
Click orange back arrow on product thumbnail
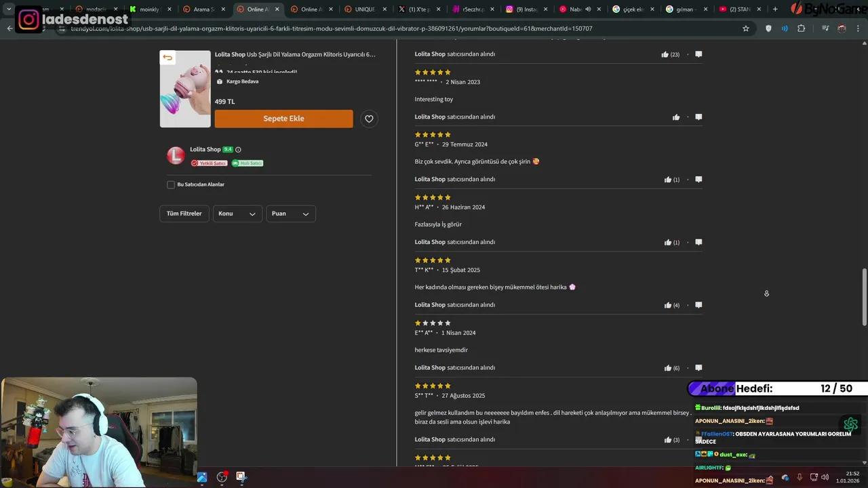[x=167, y=58]
